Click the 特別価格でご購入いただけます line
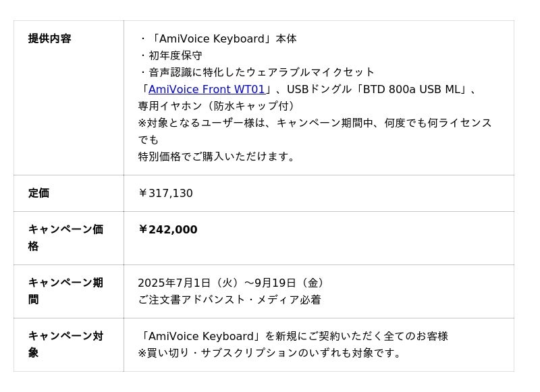 pos(218,157)
